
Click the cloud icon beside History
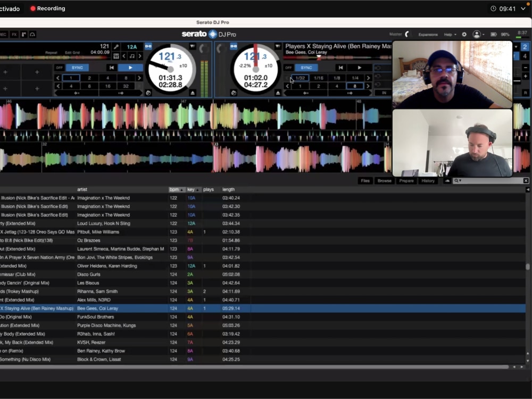click(x=447, y=181)
